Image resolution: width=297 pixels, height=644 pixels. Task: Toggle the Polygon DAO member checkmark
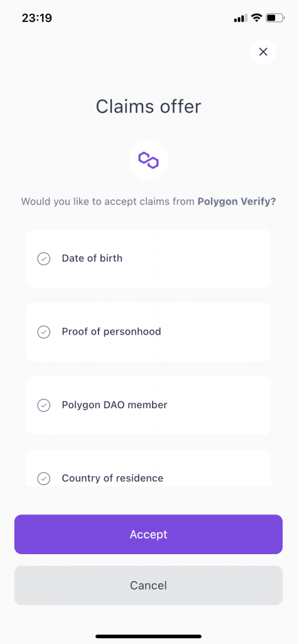point(44,406)
